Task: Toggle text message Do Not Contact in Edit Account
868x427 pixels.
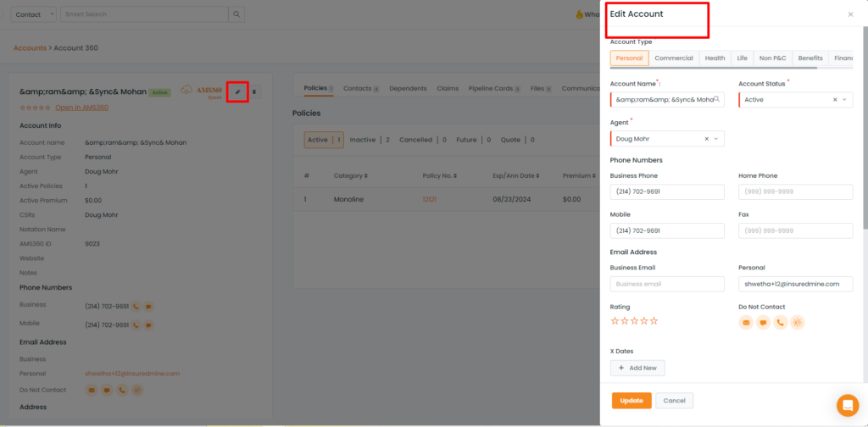Action: [x=764, y=323]
